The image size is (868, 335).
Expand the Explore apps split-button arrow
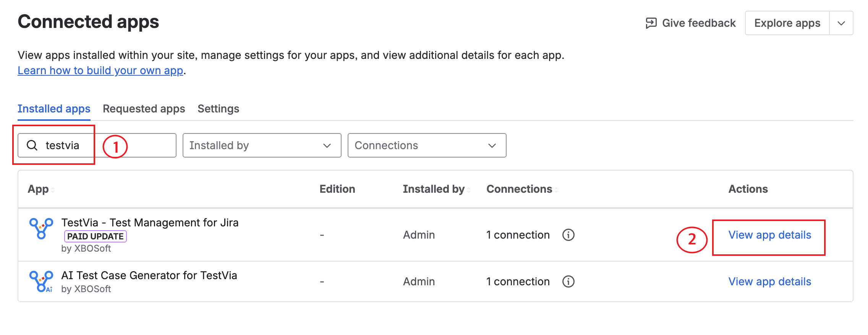coord(841,23)
